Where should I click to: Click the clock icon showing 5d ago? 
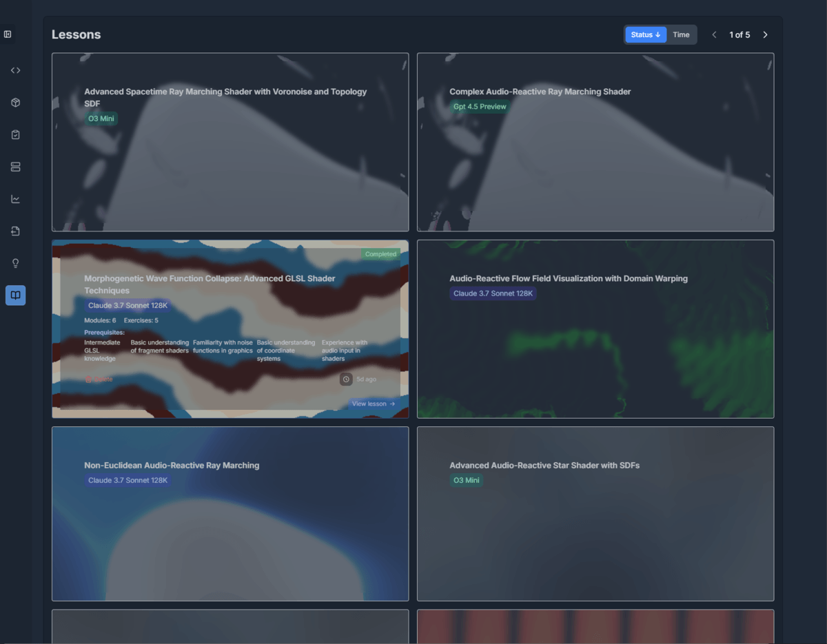coord(345,378)
